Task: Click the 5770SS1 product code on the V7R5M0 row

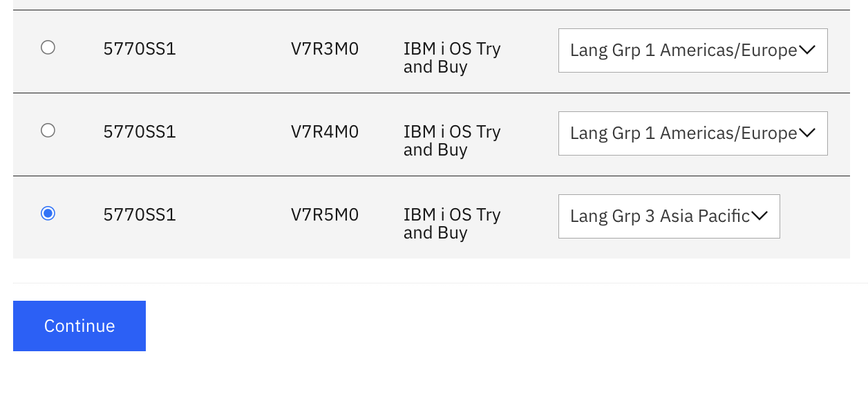Action: 140,214
